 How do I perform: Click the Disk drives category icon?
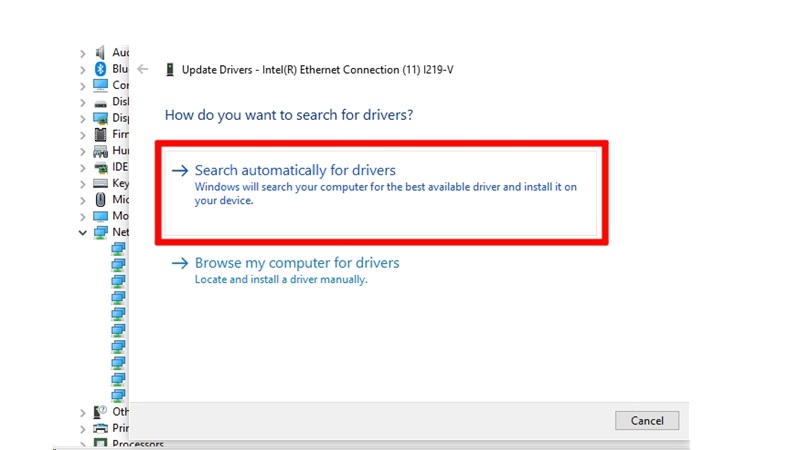pyautogui.click(x=100, y=102)
